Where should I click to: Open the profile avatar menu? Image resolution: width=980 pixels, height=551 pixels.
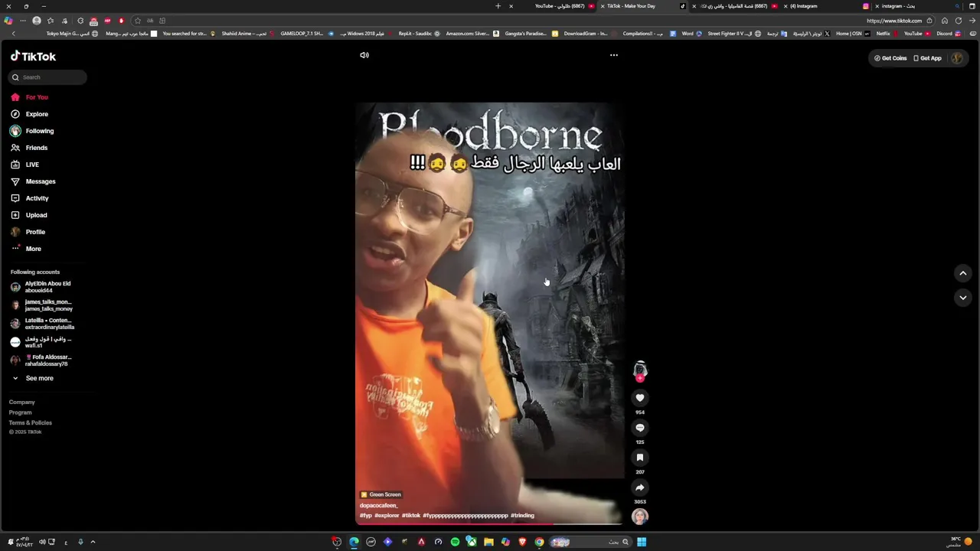tap(957, 58)
